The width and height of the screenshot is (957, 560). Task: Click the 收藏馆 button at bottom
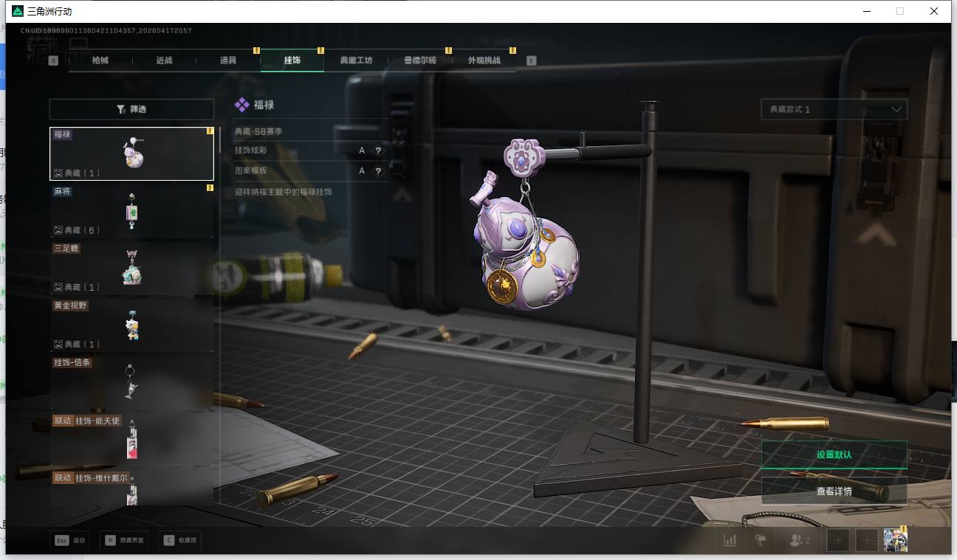click(180, 540)
